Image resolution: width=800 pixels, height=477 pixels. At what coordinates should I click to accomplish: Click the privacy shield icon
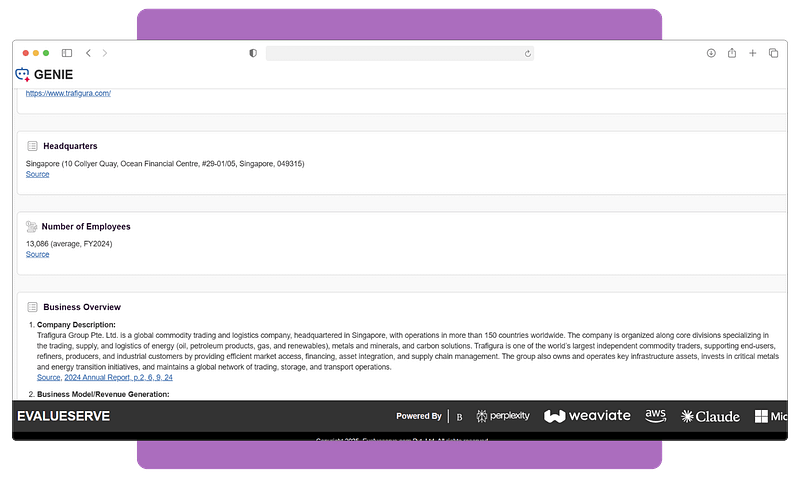pos(253,53)
